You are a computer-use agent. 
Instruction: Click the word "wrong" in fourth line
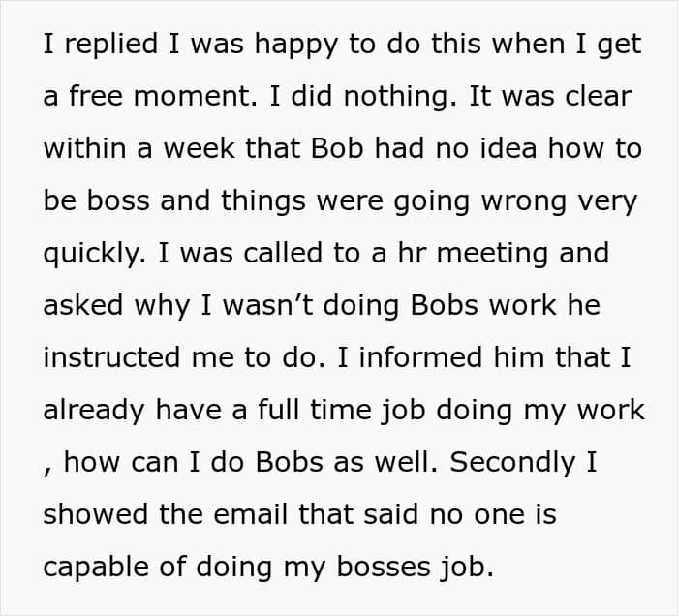[524, 202]
